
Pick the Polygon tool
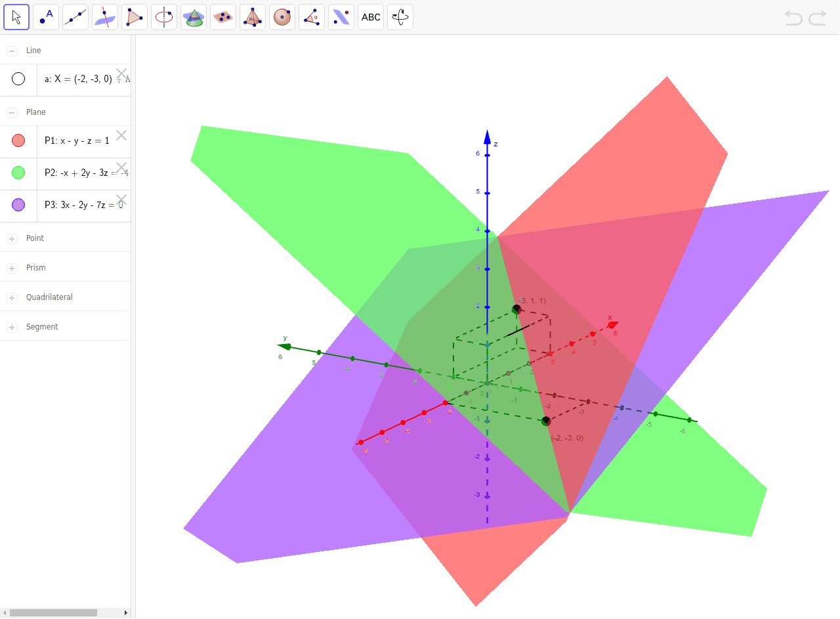pos(134,16)
